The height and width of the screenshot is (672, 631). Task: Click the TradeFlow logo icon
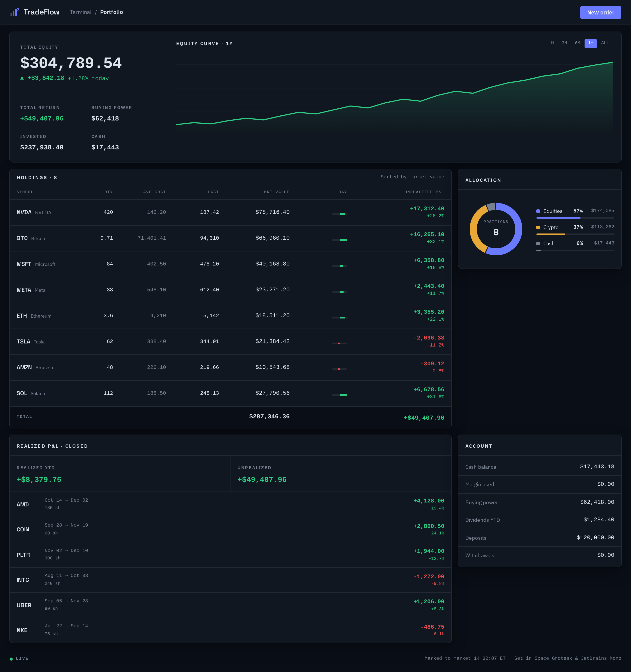point(14,12)
